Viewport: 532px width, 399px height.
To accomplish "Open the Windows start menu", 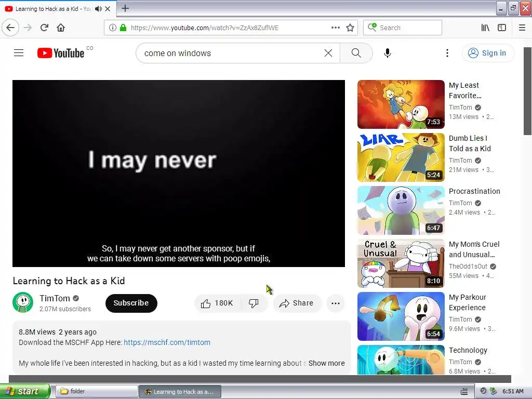I will tap(25, 391).
